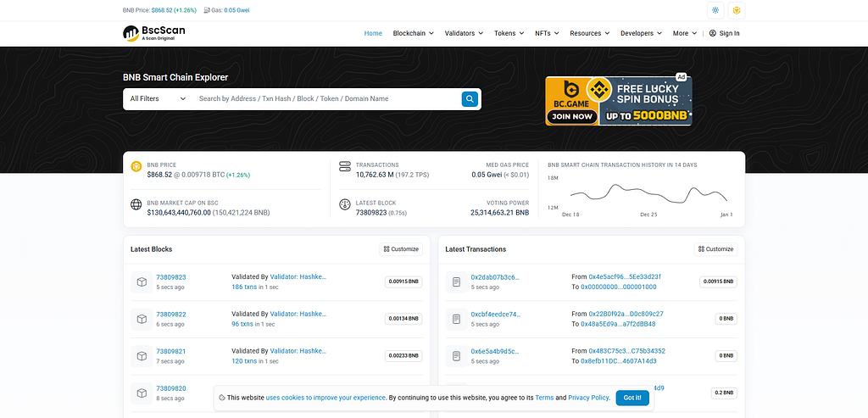
Task: Open the Privacy Policy link
Action: [588, 398]
